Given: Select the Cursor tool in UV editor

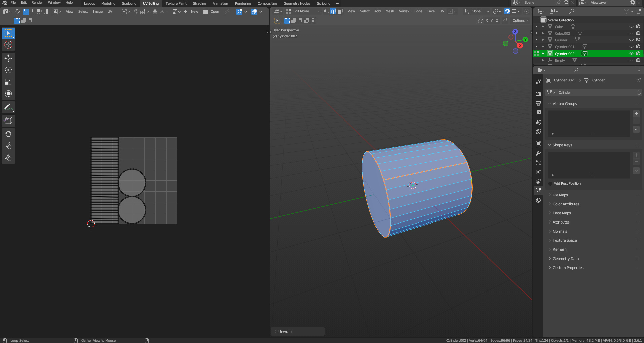Looking at the screenshot, I should [8, 45].
